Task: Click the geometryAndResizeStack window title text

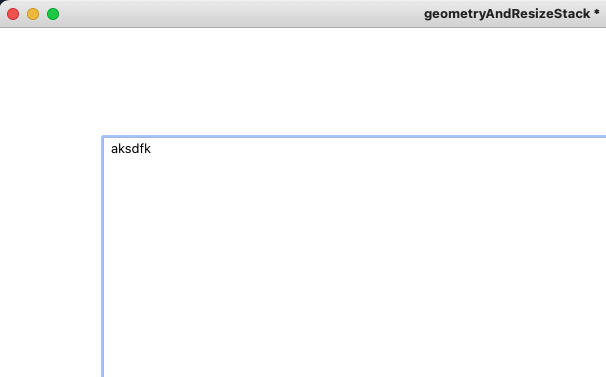Action: click(507, 14)
